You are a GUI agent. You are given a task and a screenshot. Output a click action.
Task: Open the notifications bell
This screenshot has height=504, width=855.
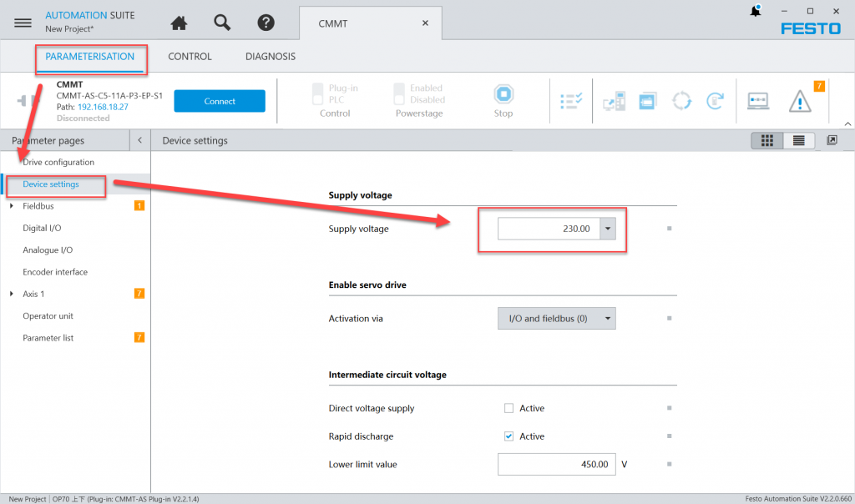click(756, 11)
